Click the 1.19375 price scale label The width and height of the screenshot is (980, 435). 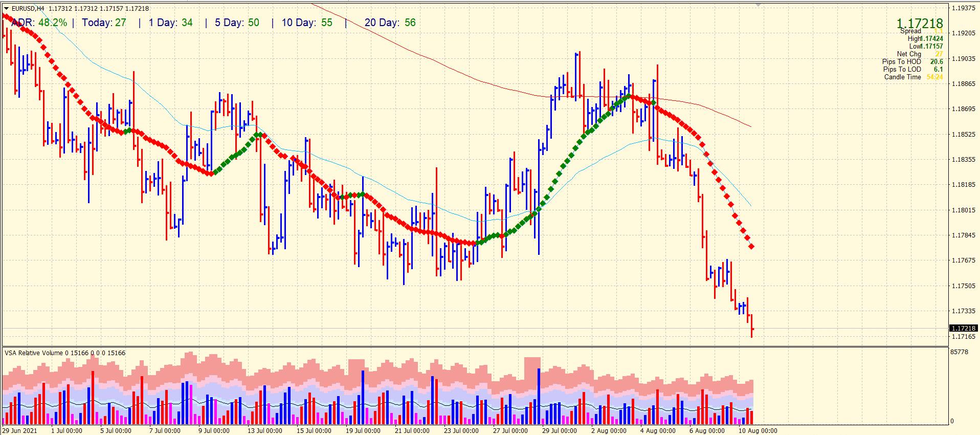[964, 8]
